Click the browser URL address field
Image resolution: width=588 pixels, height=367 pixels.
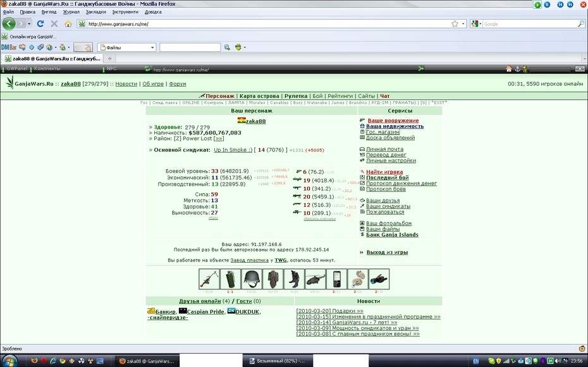click(268, 24)
